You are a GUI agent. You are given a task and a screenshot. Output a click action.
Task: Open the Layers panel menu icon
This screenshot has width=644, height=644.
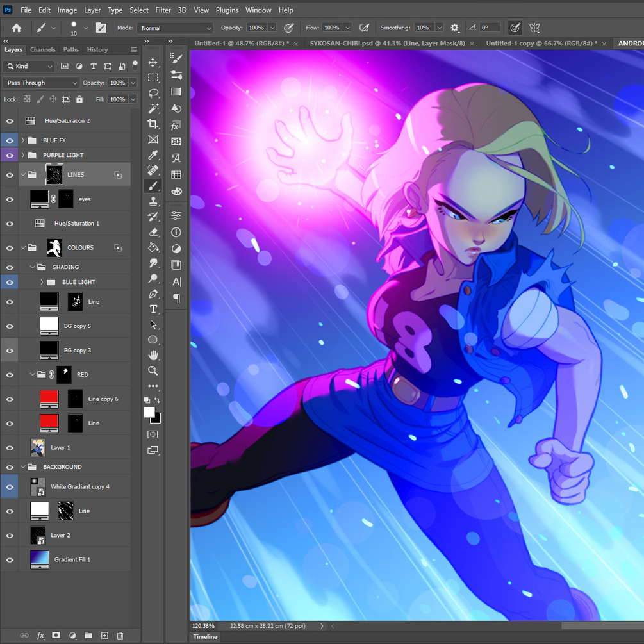click(134, 50)
